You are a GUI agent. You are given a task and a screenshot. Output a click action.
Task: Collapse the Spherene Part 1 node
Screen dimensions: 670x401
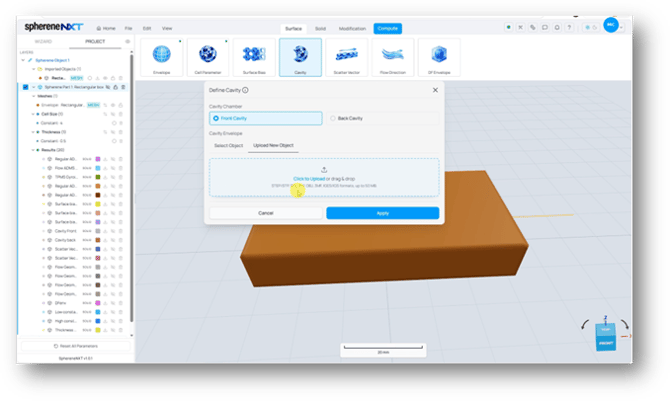(34, 87)
